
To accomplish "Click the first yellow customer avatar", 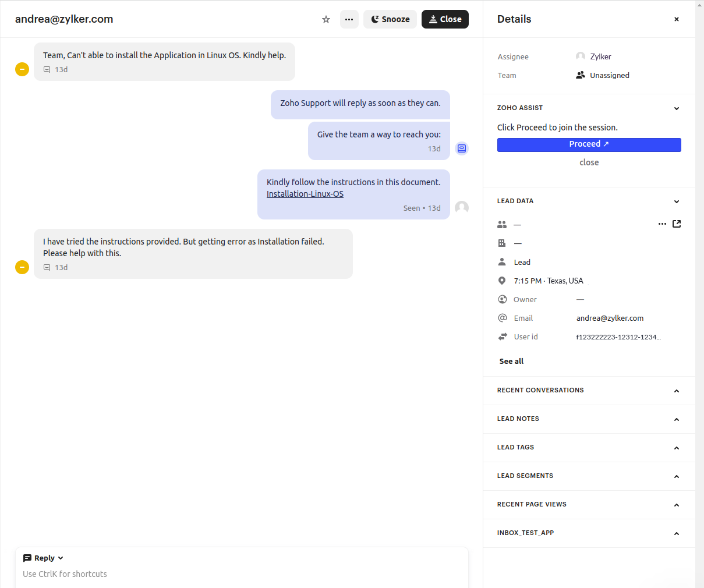I will 22,69.
